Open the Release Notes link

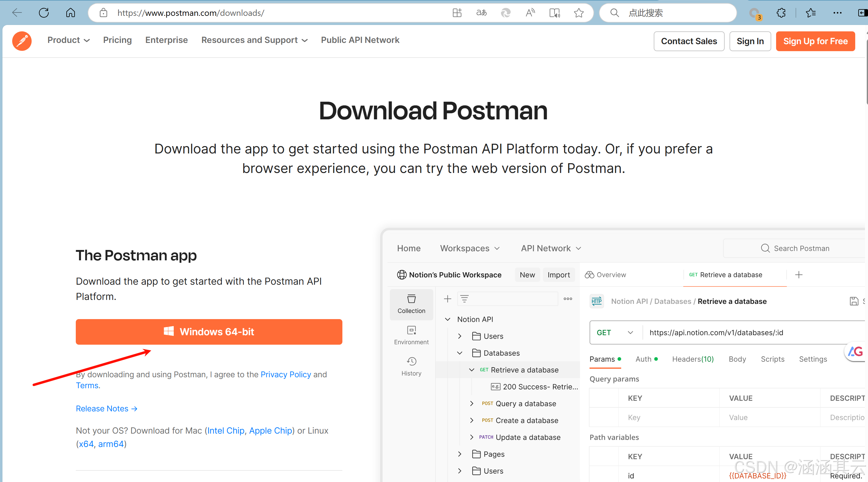(106, 408)
